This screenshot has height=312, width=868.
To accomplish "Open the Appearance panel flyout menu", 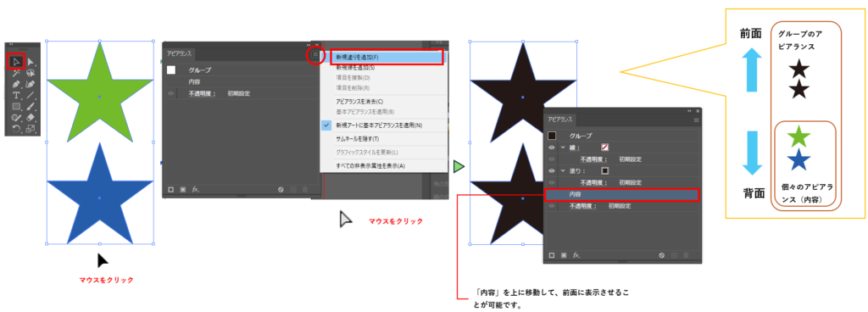I will coord(315,55).
